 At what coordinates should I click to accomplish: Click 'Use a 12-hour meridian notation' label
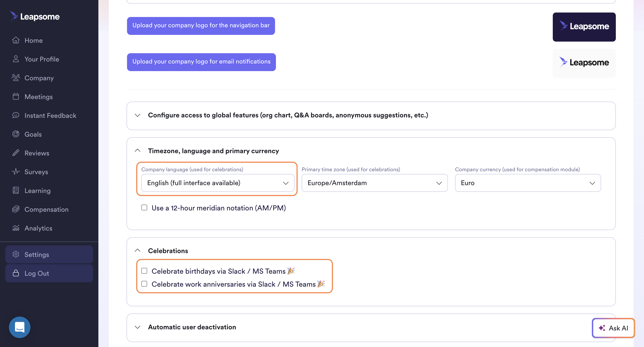tap(219, 208)
